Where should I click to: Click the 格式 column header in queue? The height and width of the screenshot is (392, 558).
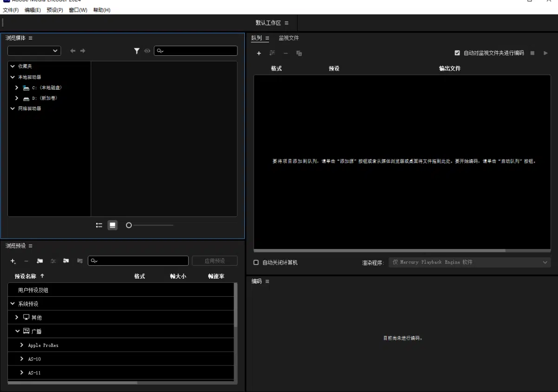(276, 68)
